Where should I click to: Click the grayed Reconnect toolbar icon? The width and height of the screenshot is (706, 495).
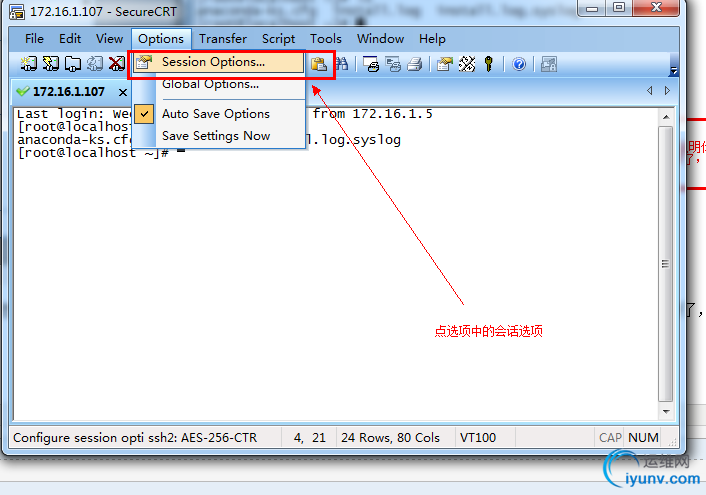coord(95,64)
